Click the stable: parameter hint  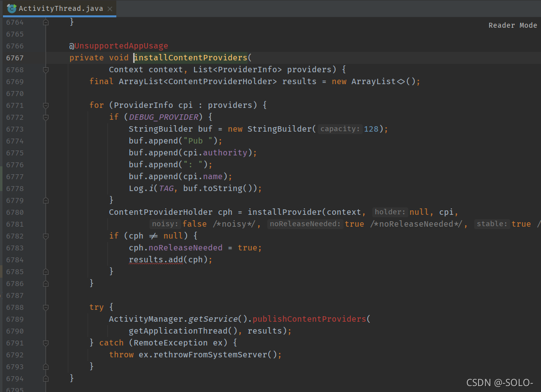[x=492, y=224]
